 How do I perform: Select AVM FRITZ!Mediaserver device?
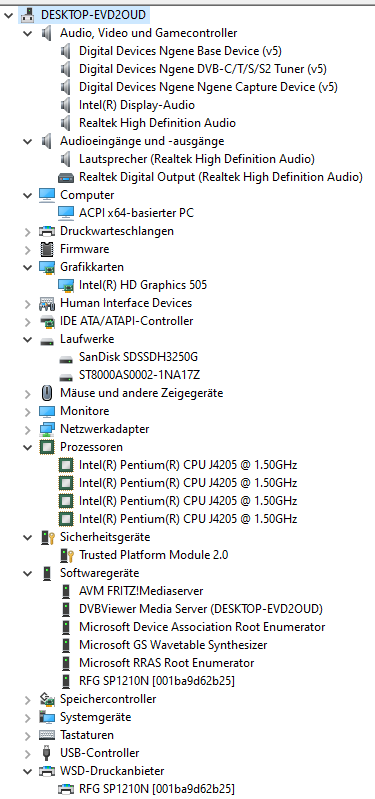141,591
